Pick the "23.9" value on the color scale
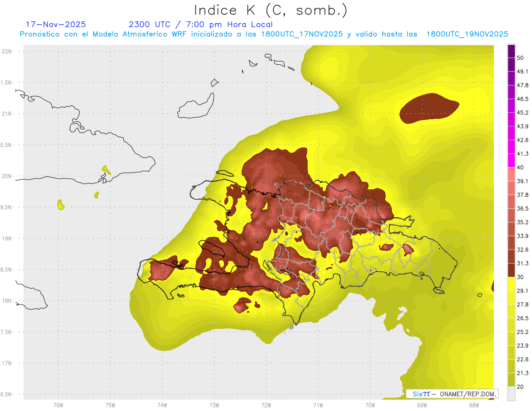Viewport: 532px width, 411px height. pyautogui.click(x=522, y=346)
